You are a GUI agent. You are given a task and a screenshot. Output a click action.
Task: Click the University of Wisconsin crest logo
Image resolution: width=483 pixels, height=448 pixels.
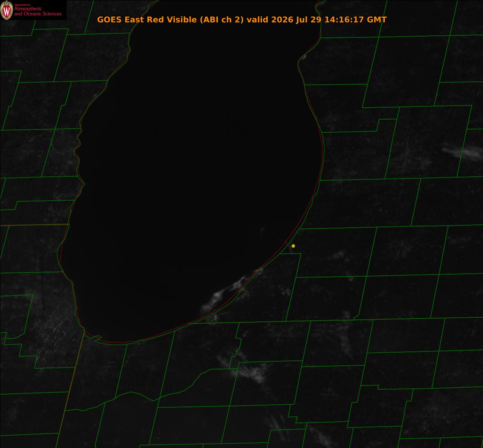7,10
